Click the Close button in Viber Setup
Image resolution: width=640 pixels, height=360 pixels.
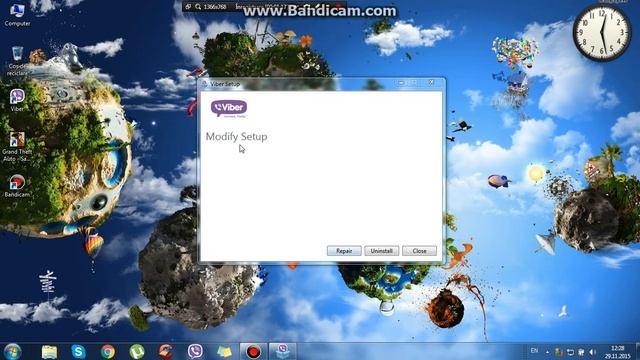[419, 251]
